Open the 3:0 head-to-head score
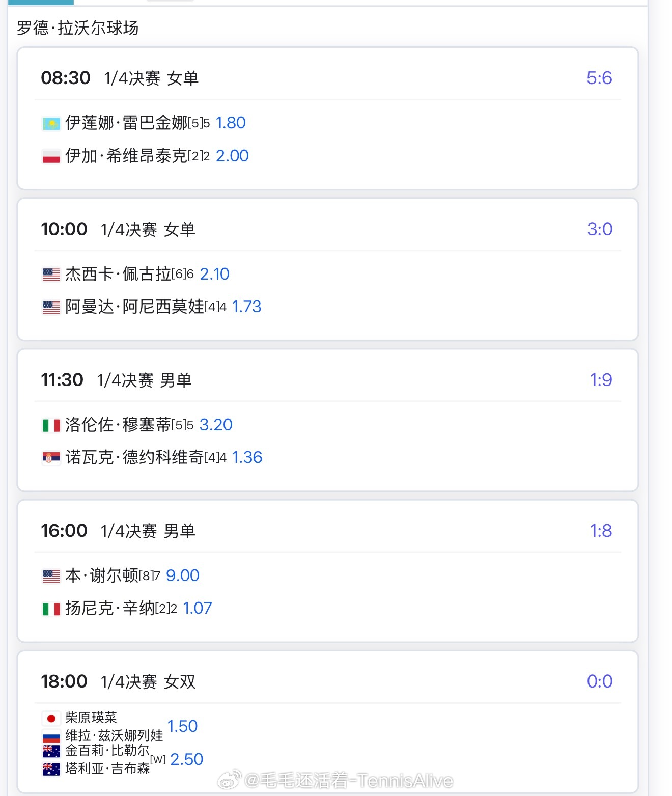The height and width of the screenshot is (796, 672). [x=599, y=229]
